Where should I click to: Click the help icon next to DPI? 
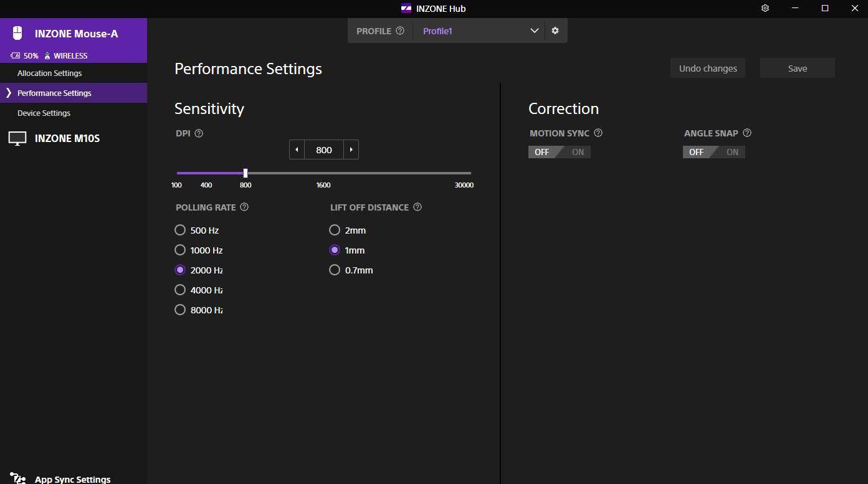[x=199, y=133]
